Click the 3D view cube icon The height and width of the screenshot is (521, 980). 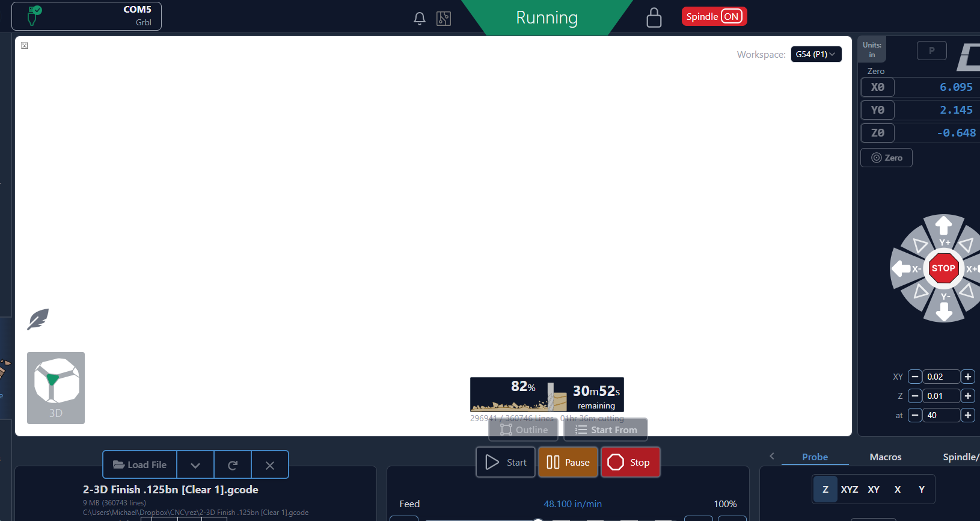56,382
